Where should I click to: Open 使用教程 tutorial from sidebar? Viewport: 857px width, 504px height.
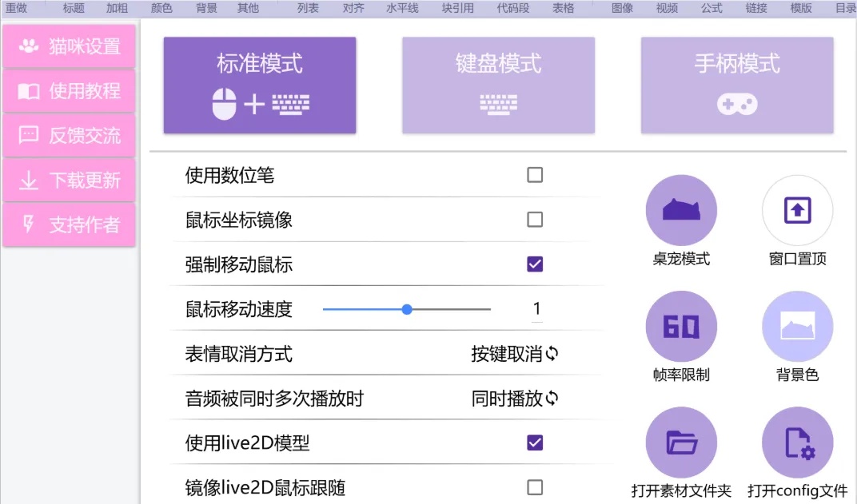[x=69, y=91]
